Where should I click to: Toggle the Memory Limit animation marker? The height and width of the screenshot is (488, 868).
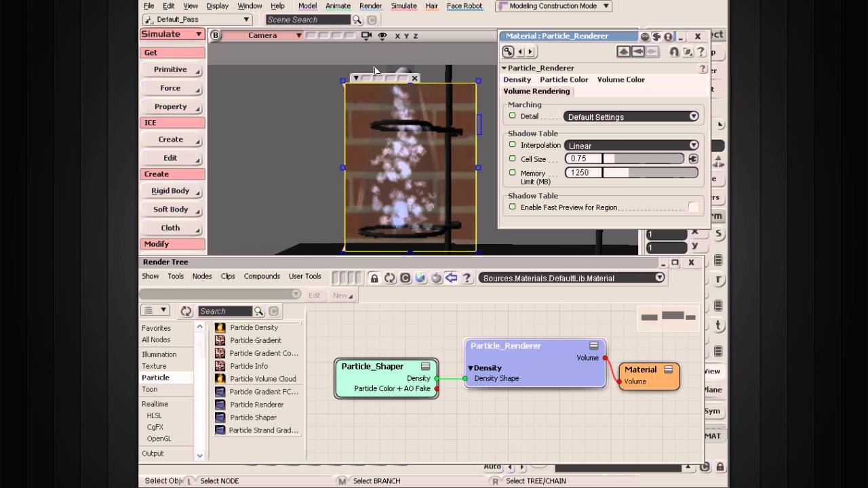[512, 172]
